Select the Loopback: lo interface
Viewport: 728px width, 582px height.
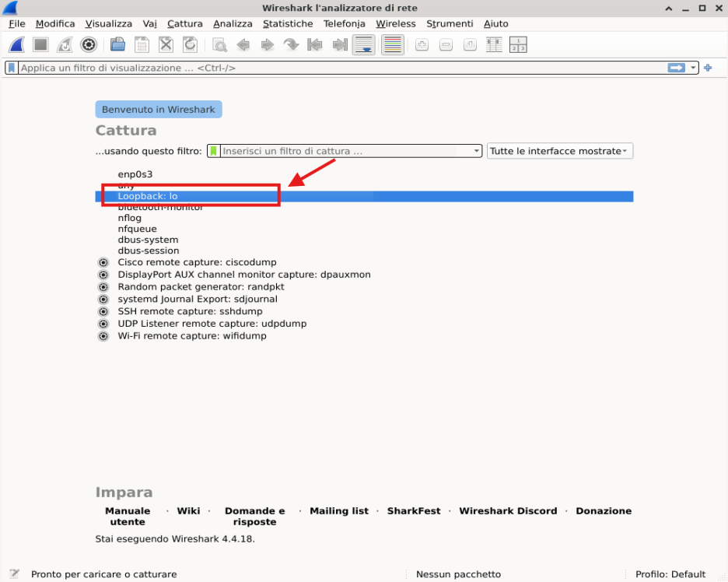[364, 197]
